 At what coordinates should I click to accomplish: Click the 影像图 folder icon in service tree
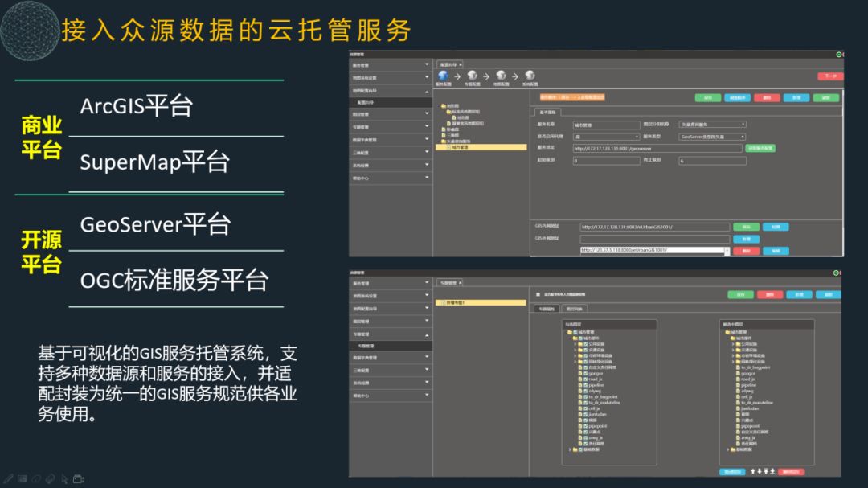tap(444, 129)
